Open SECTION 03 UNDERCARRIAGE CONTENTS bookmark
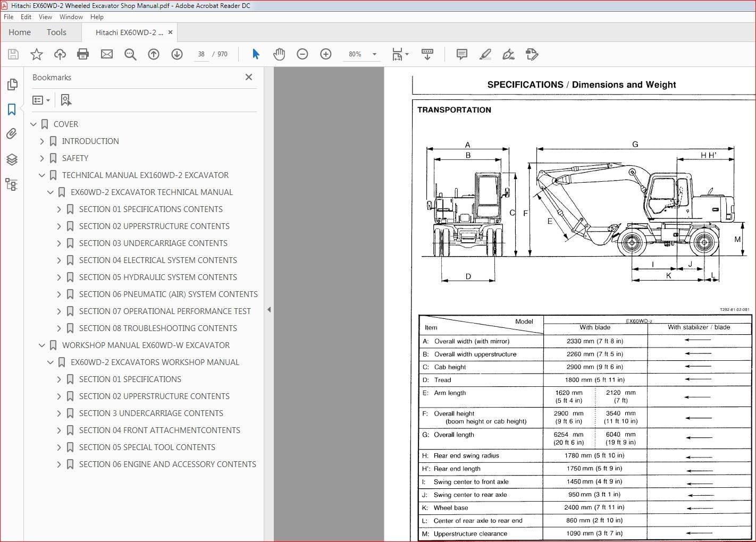Viewport: 756px width, 542px height. (x=153, y=243)
